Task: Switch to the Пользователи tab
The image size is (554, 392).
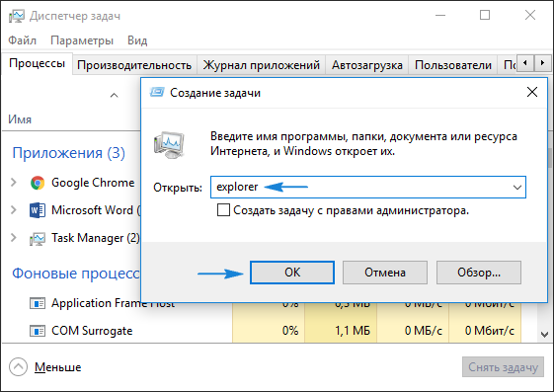Action: pyautogui.click(x=453, y=65)
